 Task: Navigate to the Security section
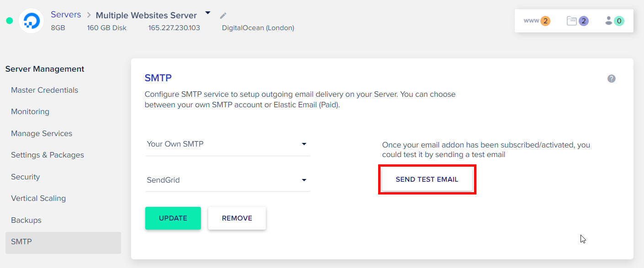coord(26,177)
